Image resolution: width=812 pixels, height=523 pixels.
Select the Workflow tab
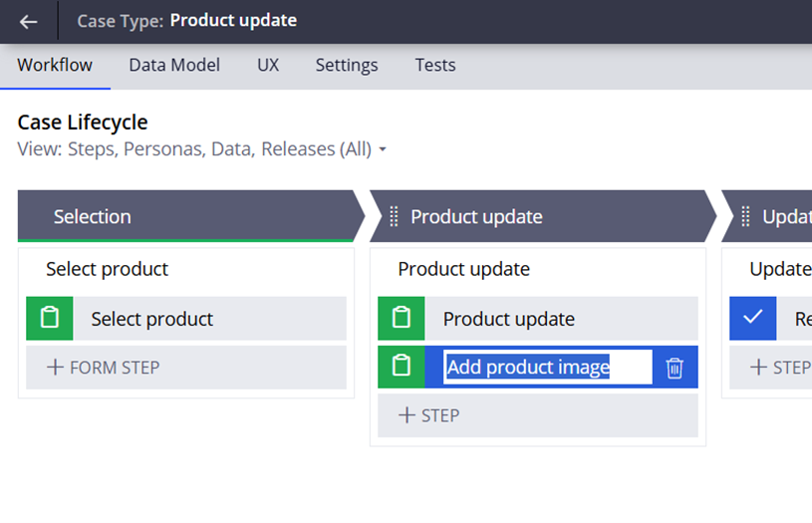coord(55,65)
